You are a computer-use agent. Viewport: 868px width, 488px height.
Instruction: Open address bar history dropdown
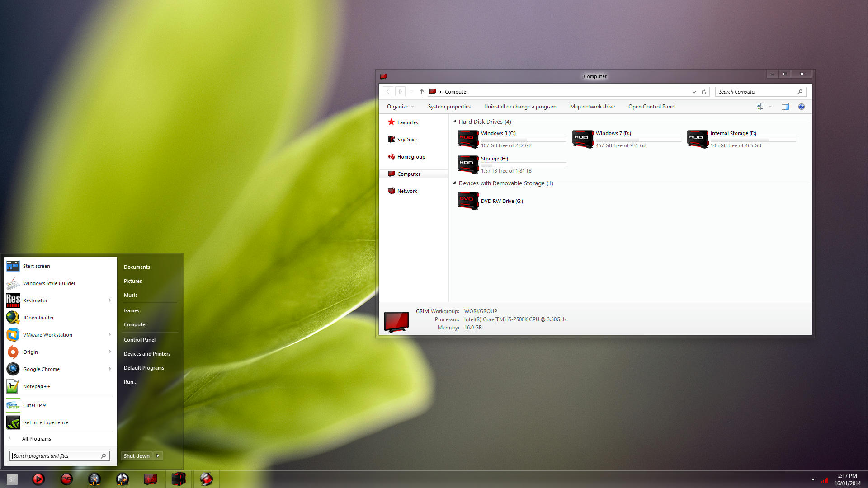pyautogui.click(x=694, y=92)
